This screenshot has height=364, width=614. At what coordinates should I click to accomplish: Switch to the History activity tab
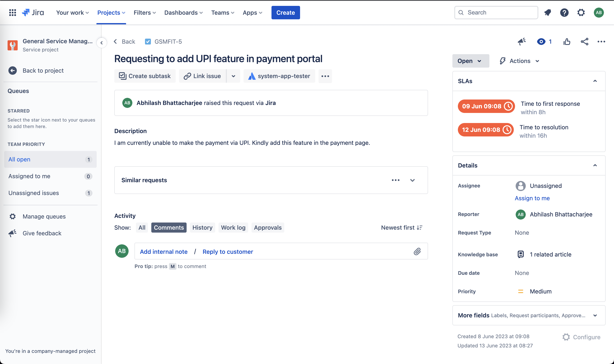tap(202, 227)
